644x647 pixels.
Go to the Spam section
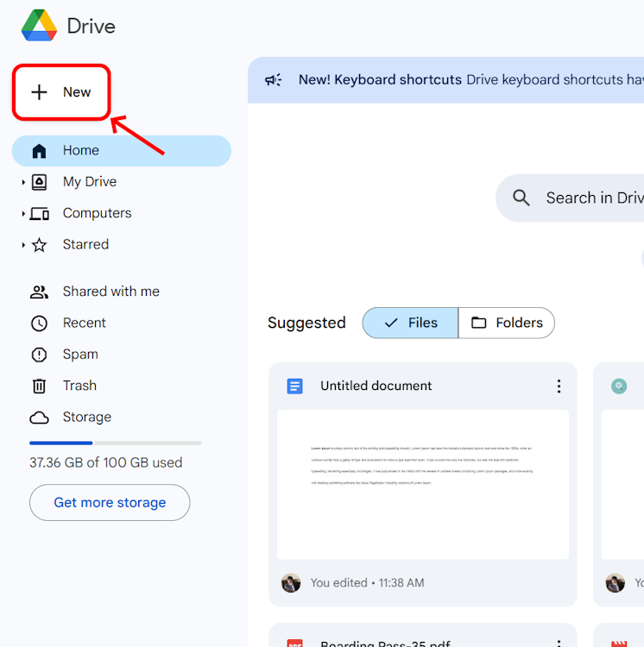[x=80, y=355]
